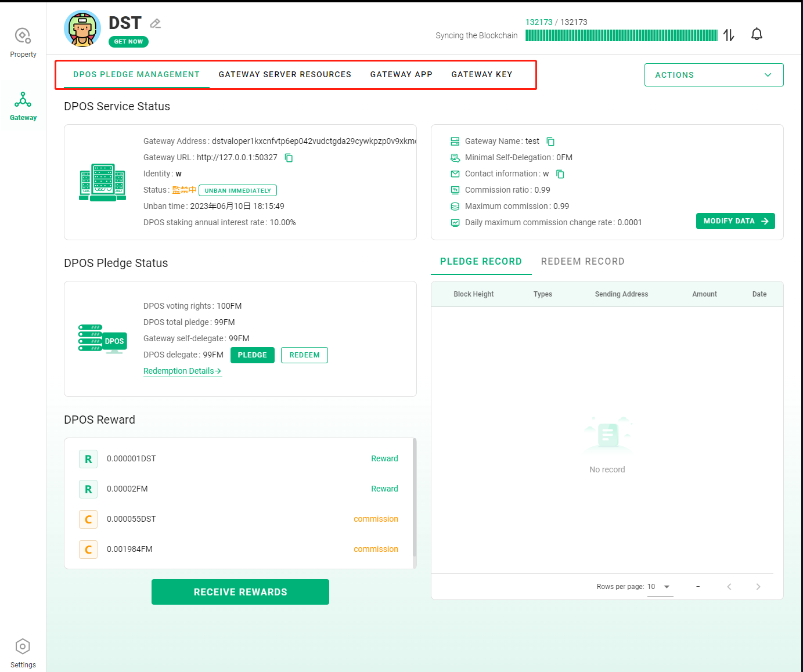Copy the contact information value

click(560, 174)
